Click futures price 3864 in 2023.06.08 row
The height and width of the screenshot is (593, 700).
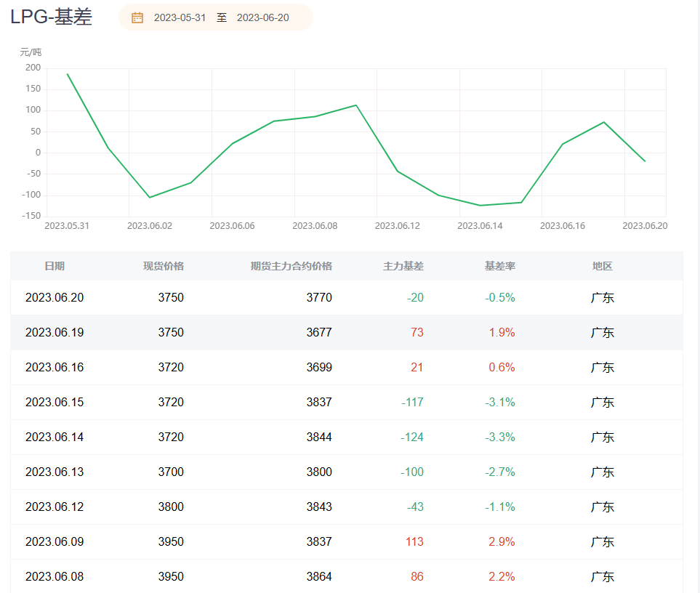[x=319, y=576]
